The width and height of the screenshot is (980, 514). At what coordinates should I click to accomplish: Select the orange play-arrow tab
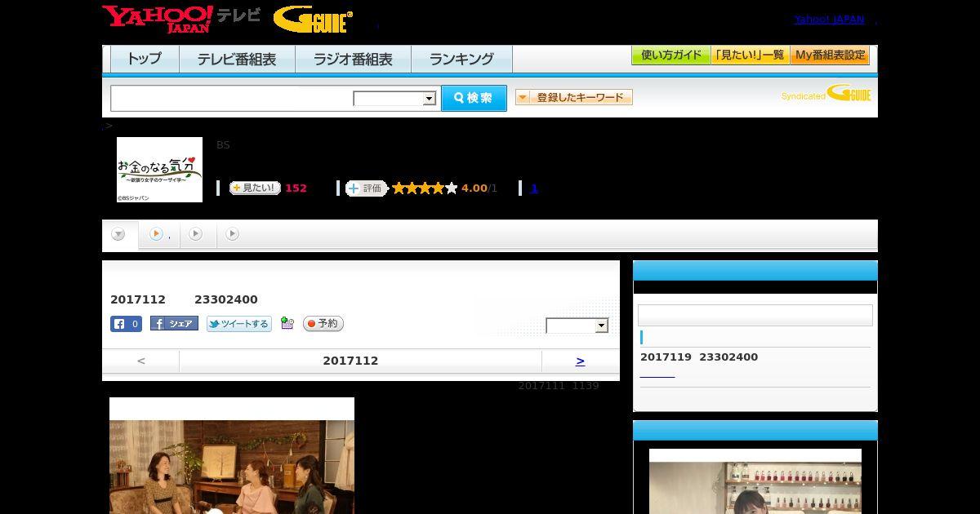(x=159, y=234)
